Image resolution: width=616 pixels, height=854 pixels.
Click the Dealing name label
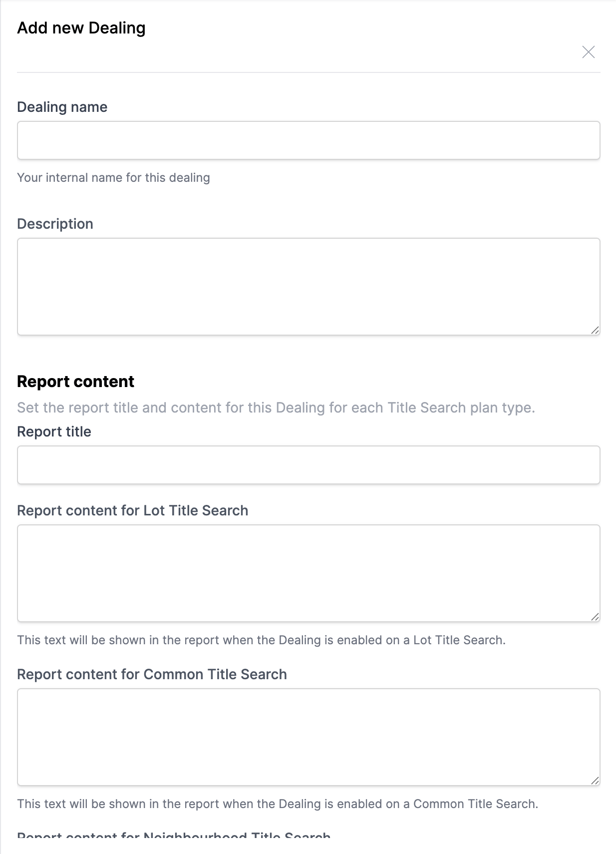tap(62, 107)
